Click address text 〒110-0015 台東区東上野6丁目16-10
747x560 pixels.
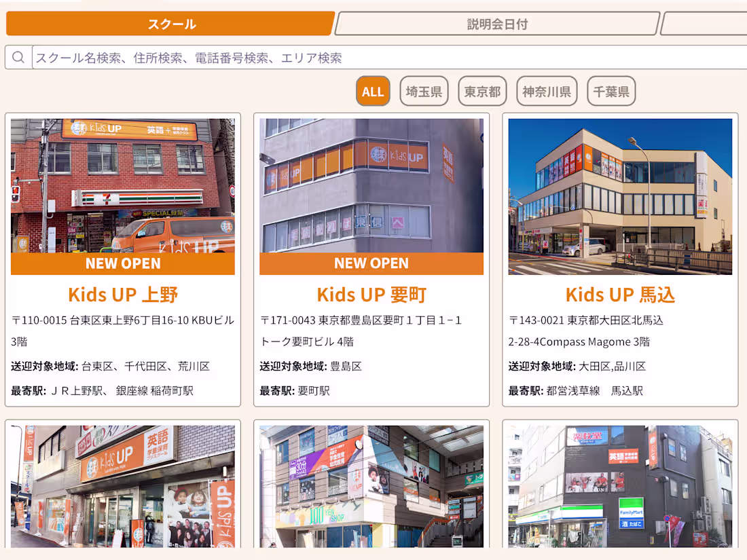(101, 320)
